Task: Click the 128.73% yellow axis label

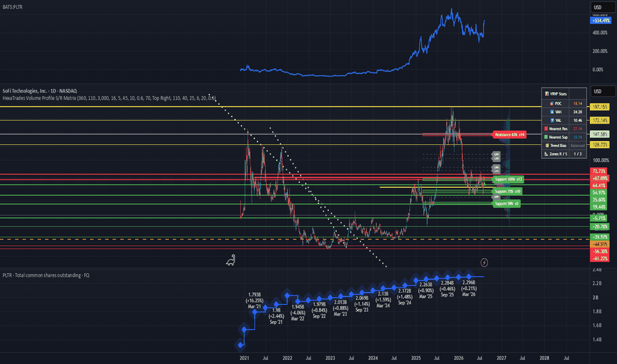Action: click(x=600, y=145)
